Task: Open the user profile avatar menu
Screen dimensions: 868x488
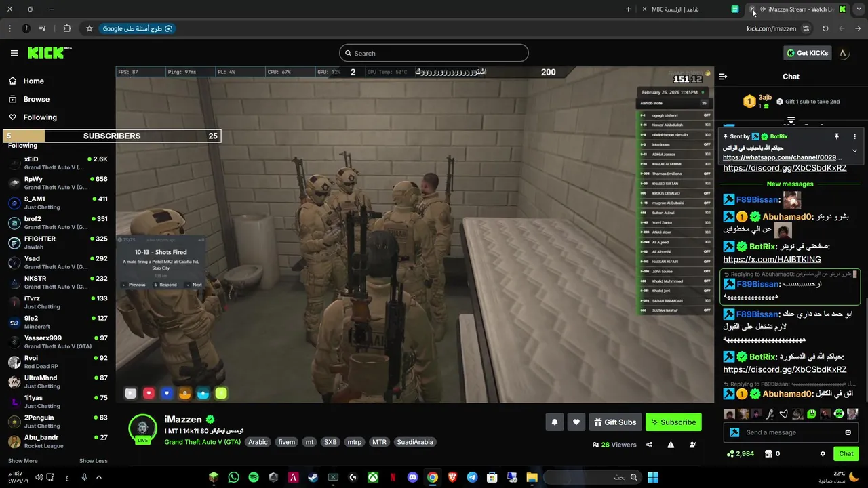Action: click(843, 53)
